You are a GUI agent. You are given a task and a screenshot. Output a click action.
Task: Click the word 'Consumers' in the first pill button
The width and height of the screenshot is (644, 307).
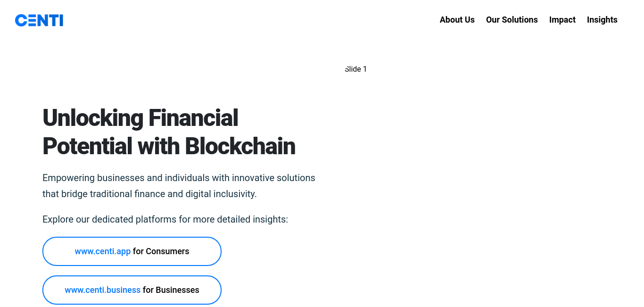click(167, 251)
